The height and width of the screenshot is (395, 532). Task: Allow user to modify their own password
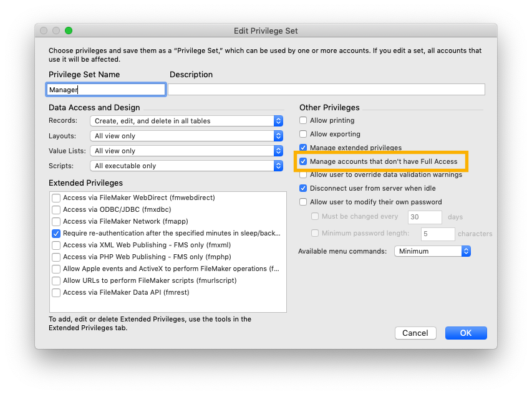click(x=303, y=202)
